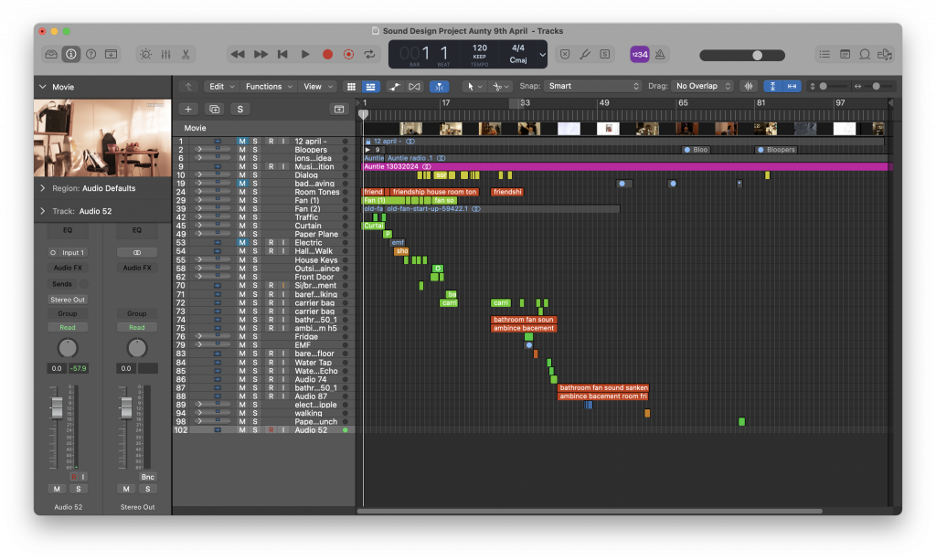
Task: Click the movie preview thumbnail
Action: click(x=102, y=138)
